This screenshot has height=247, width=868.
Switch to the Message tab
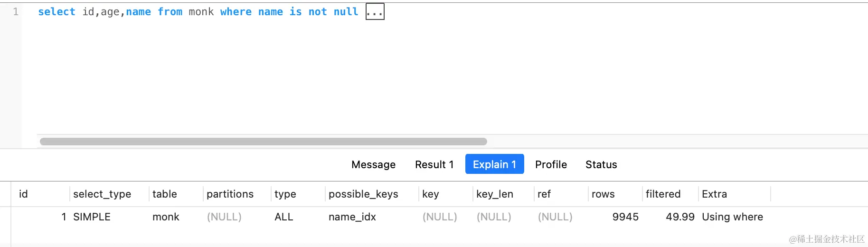click(373, 164)
